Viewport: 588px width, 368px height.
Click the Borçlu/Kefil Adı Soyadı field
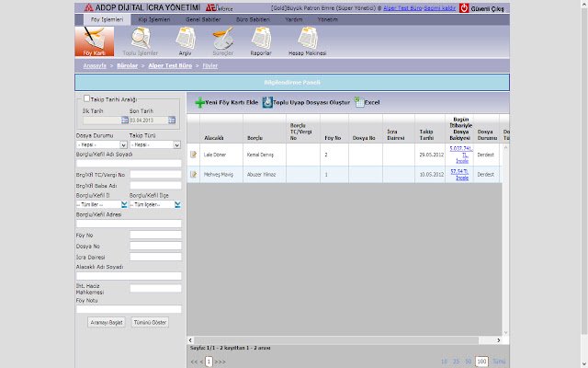point(129,164)
